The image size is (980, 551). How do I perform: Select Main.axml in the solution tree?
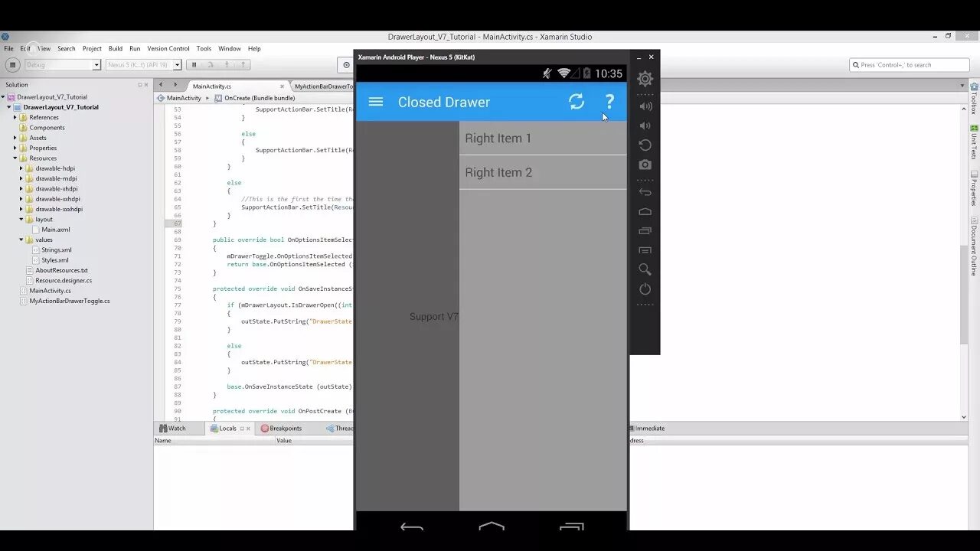click(x=56, y=230)
